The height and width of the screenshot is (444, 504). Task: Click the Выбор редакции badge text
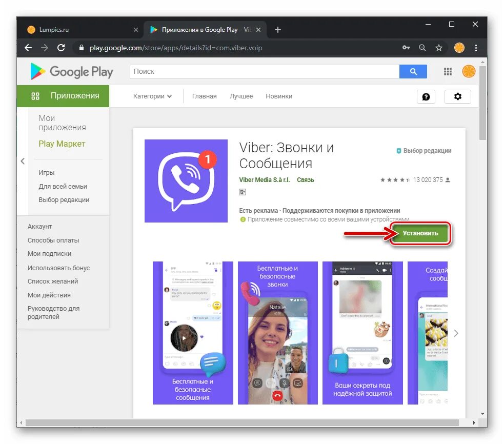[x=427, y=151]
